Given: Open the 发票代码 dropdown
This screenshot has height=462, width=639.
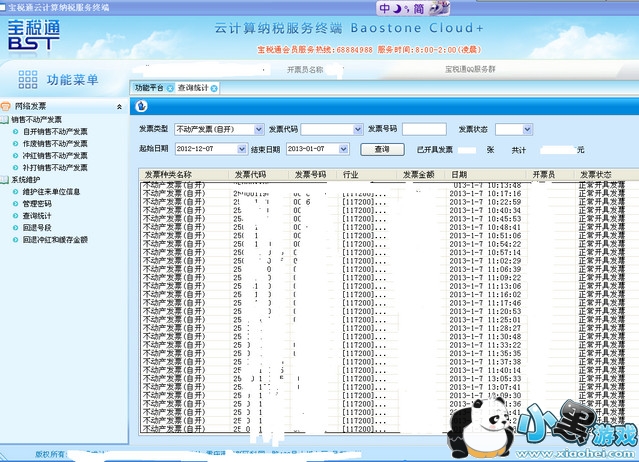Looking at the screenshot, I should [358, 129].
